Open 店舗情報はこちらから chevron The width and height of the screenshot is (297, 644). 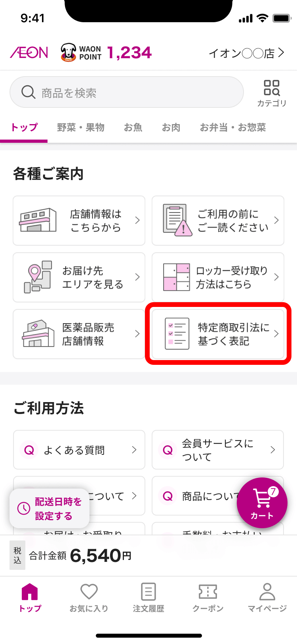click(x=137, y=220)
